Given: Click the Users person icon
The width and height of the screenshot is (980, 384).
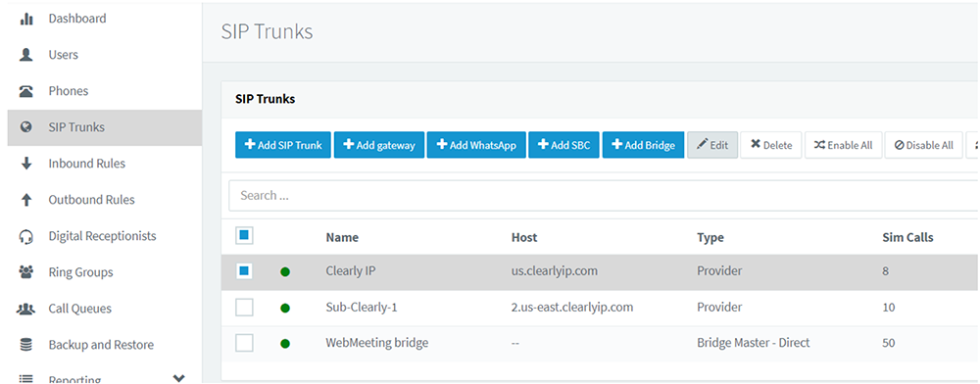Looking at the screenshot, I should 26,55.
